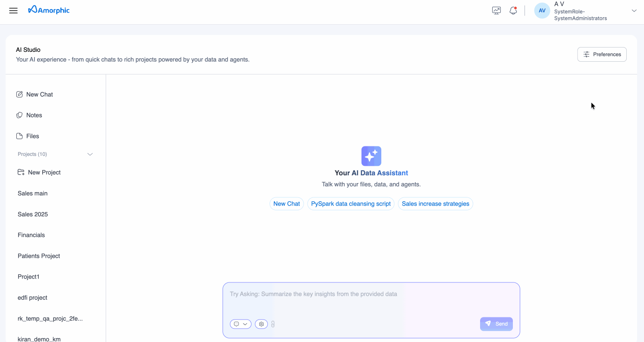The image size is (644, 342).
Task: Click the Amorphic logo
Action: 48,10
